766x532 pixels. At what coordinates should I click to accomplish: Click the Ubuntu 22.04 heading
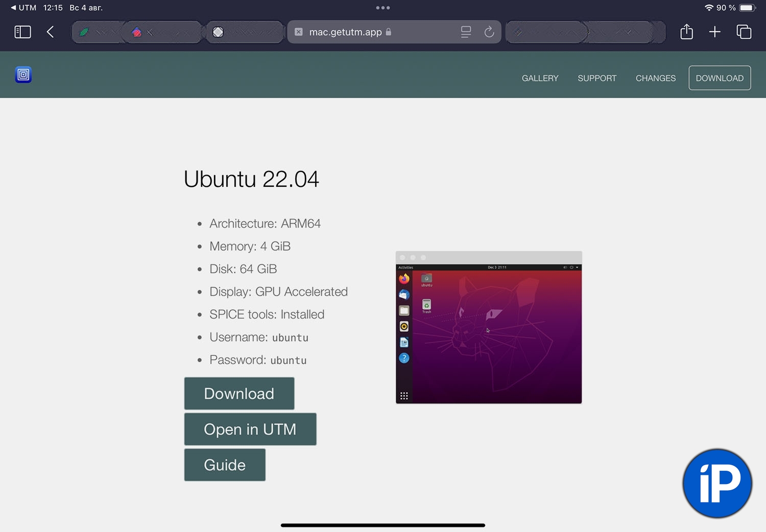click(251, 179)
